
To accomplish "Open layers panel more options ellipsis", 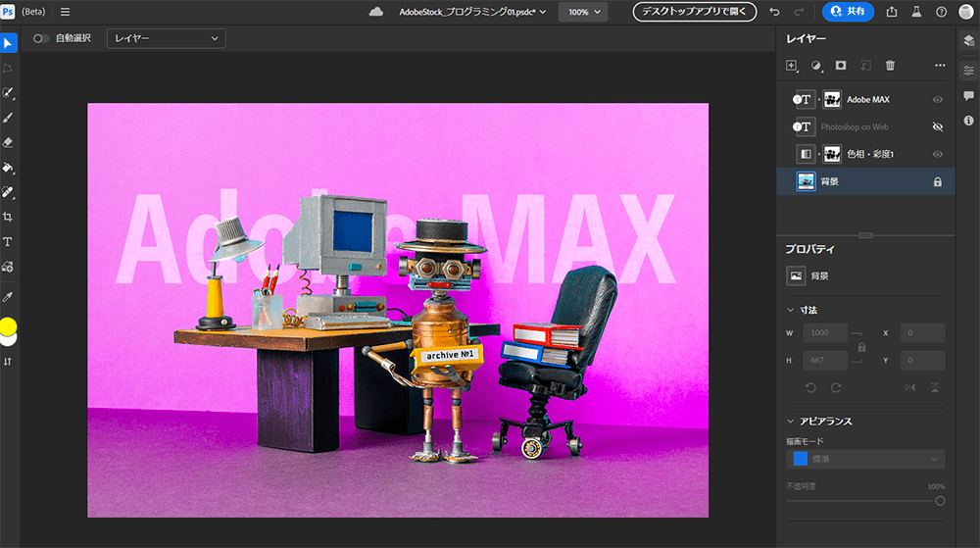I will (940, 66).
